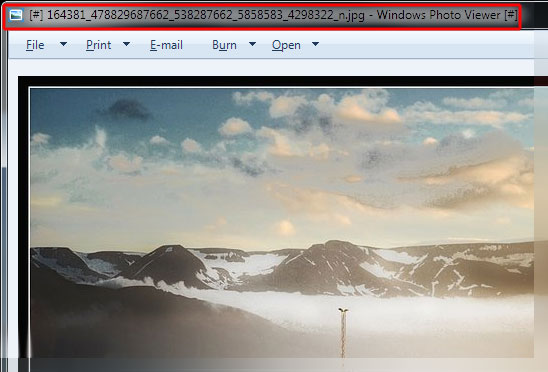
Task: Open the Burn menu
Action: [x=224, y=45]
